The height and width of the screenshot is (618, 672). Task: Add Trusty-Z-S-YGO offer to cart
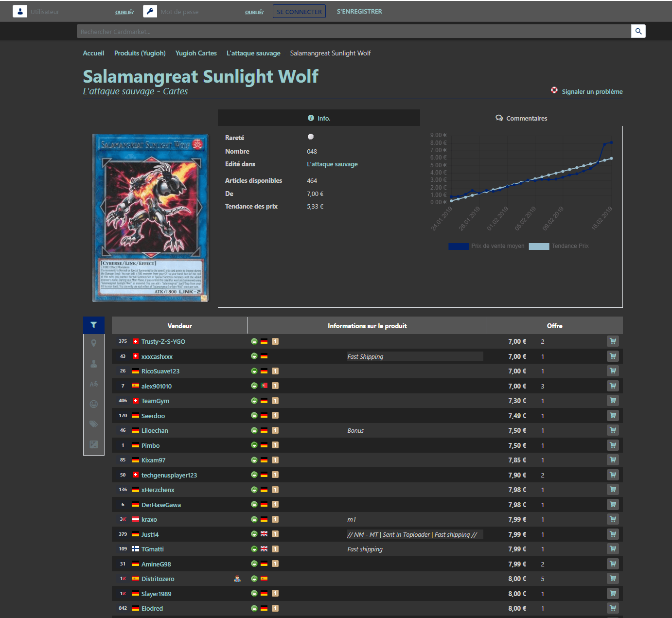pyautogui.click(x=613, y=341)
